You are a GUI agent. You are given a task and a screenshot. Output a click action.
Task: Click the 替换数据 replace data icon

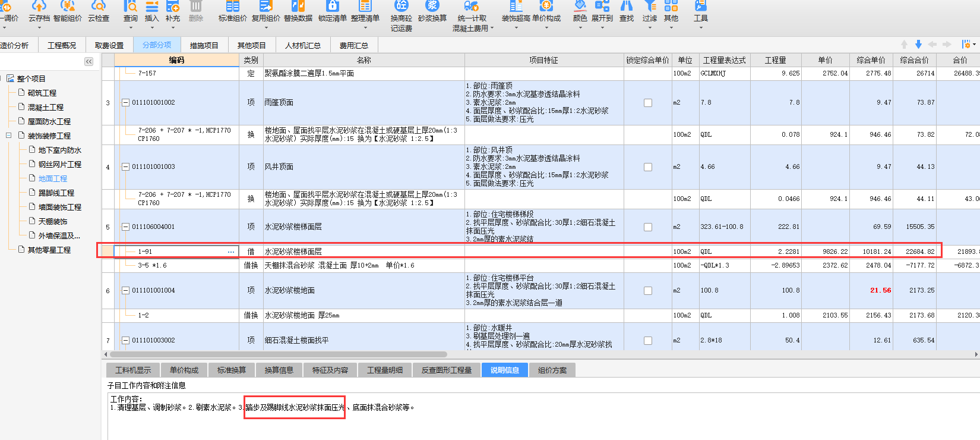click(x=298, y=6)
